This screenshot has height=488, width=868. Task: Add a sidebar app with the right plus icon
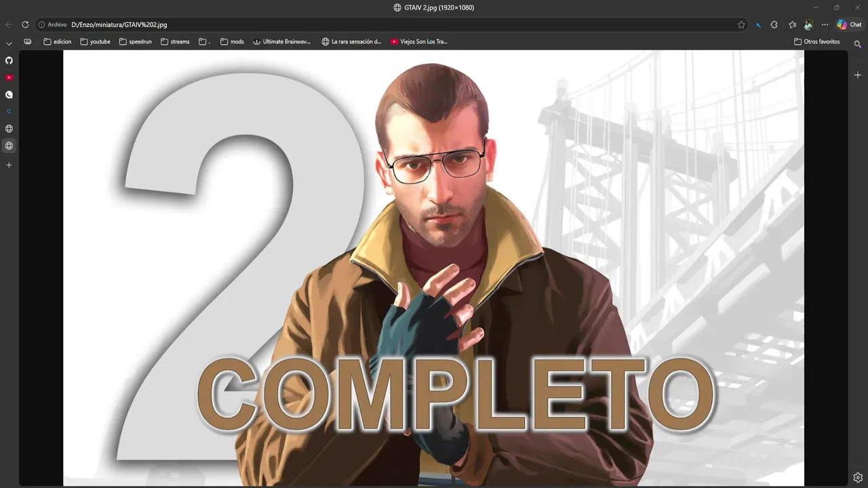[x=858, y=75]
